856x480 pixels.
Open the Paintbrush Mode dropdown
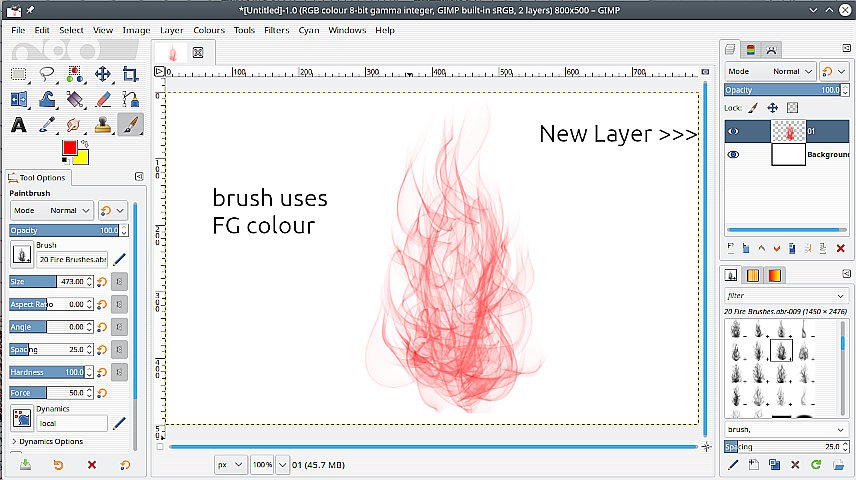tap(52, 210)
